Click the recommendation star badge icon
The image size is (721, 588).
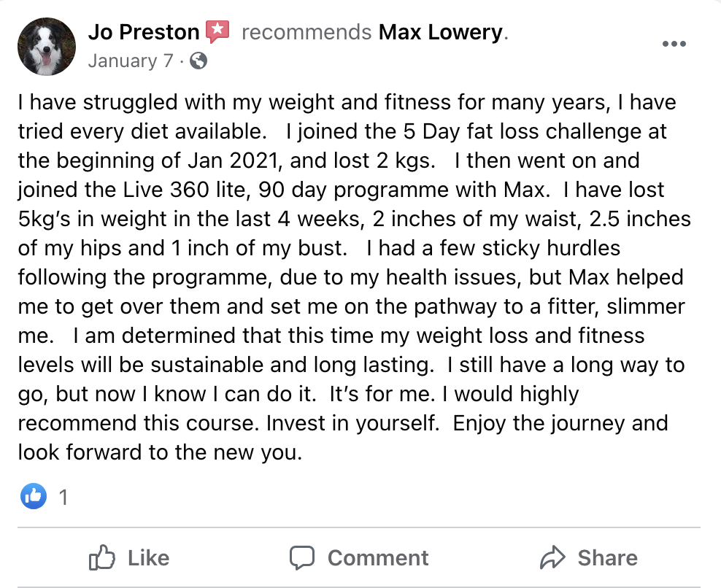217,31
